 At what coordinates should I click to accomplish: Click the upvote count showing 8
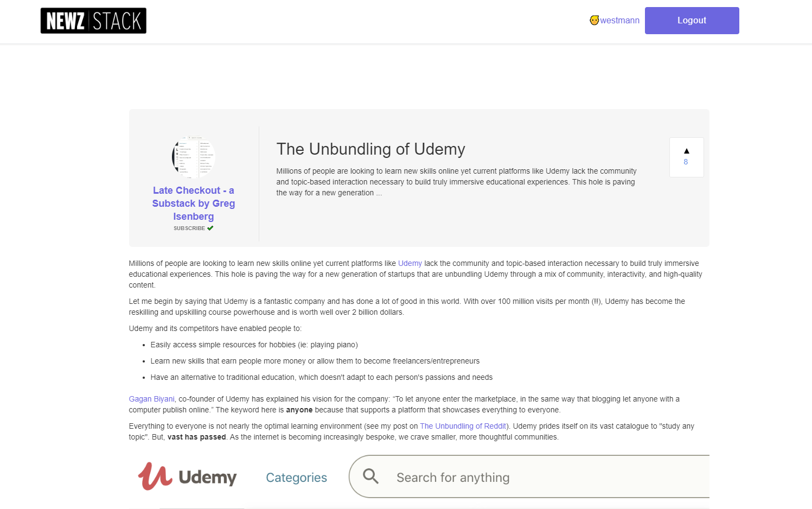tap(686, 162)
